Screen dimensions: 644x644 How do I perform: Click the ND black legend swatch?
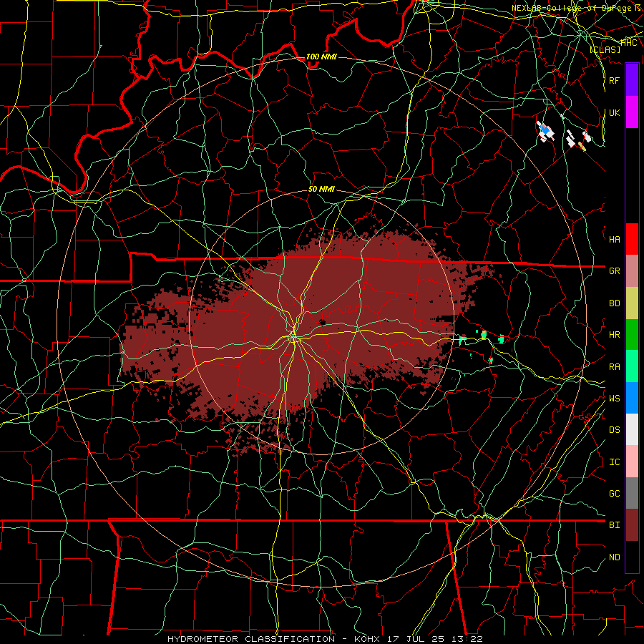click(x=632, y=557)
